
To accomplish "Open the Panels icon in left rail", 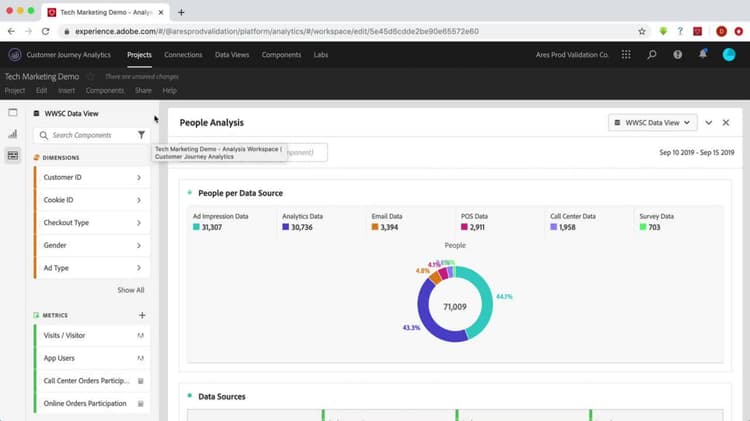I will pyautogui.click(x=13, y=112).
